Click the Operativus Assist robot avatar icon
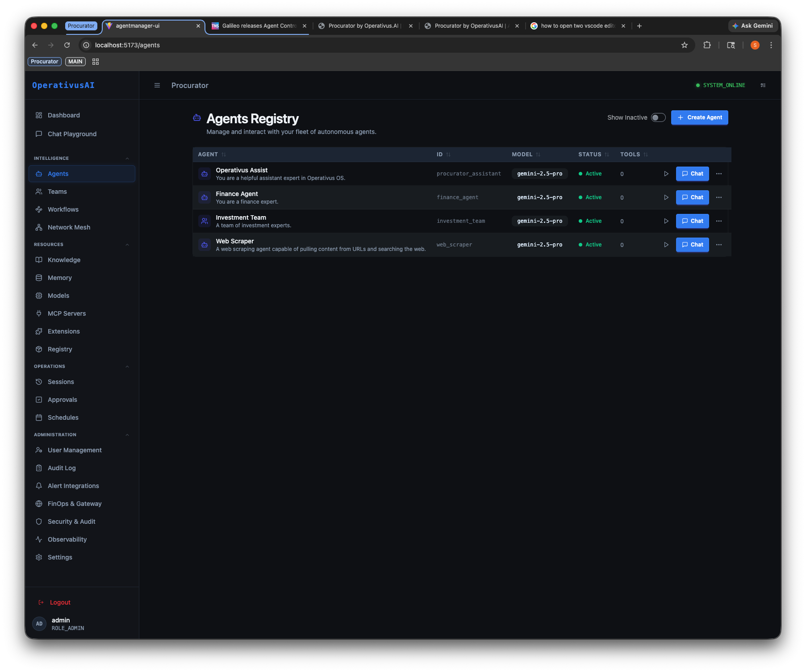The height and width of the screenshot is (672, 806). 205,174
